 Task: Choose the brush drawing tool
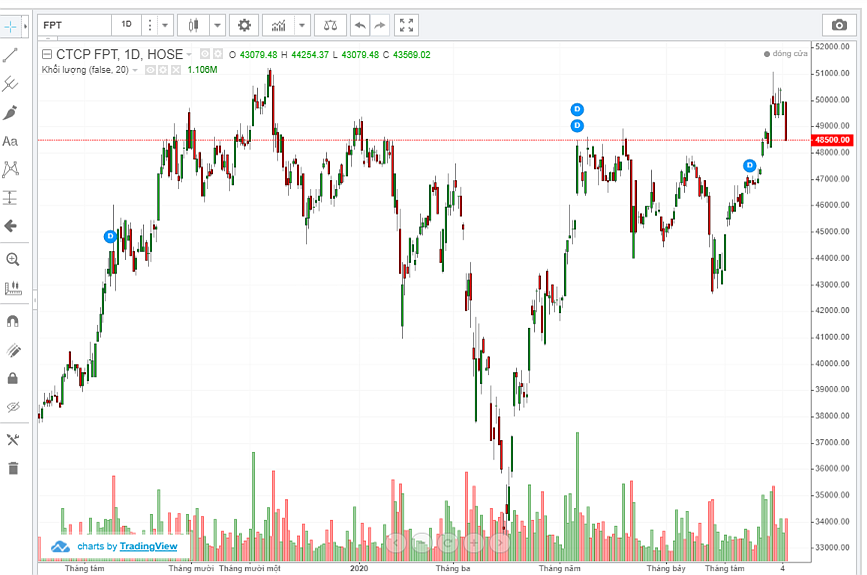11,112
